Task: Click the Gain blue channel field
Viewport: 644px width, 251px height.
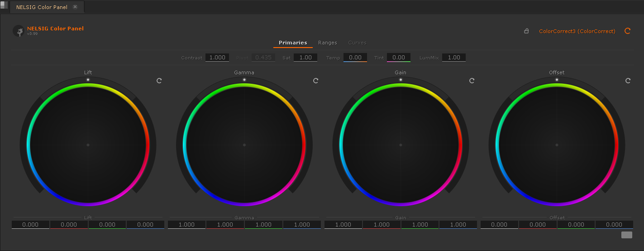Action: tap(458, 225)
